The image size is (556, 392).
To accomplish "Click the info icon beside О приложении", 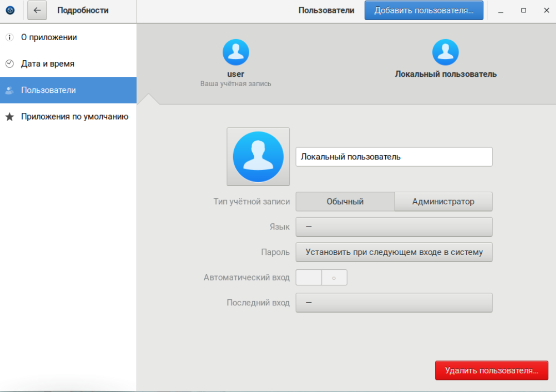I will click(x=9, y=38).
